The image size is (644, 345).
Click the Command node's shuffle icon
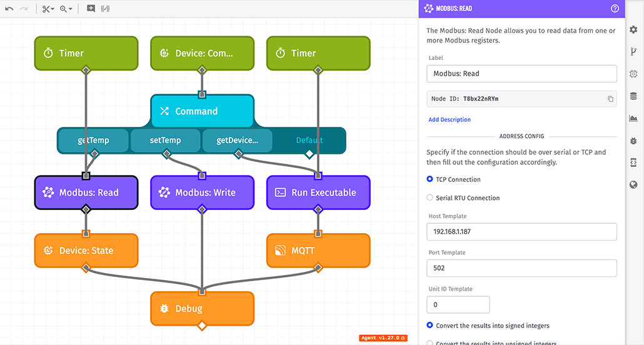[x=164, y=111]
